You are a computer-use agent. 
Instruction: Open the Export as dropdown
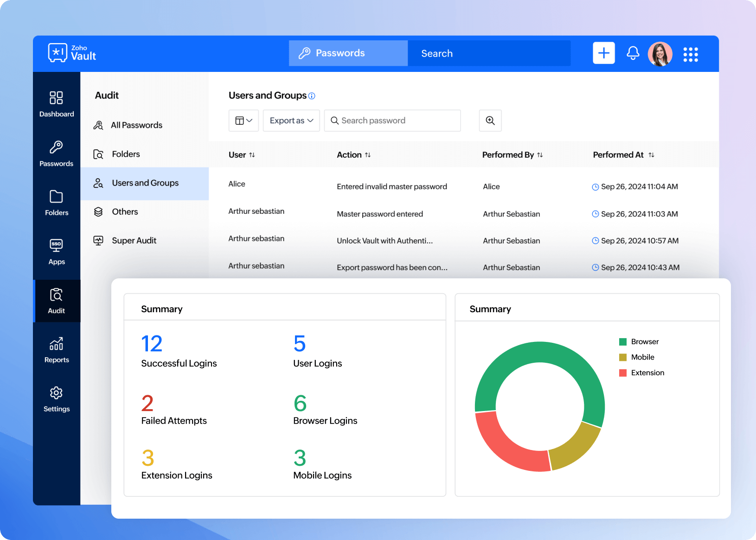pyautogui.click(x=291, y=121)
